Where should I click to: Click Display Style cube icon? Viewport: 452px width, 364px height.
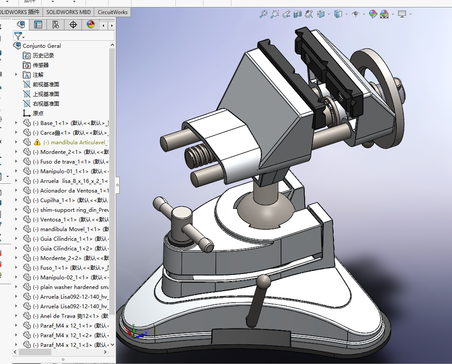tap(338, 14)
